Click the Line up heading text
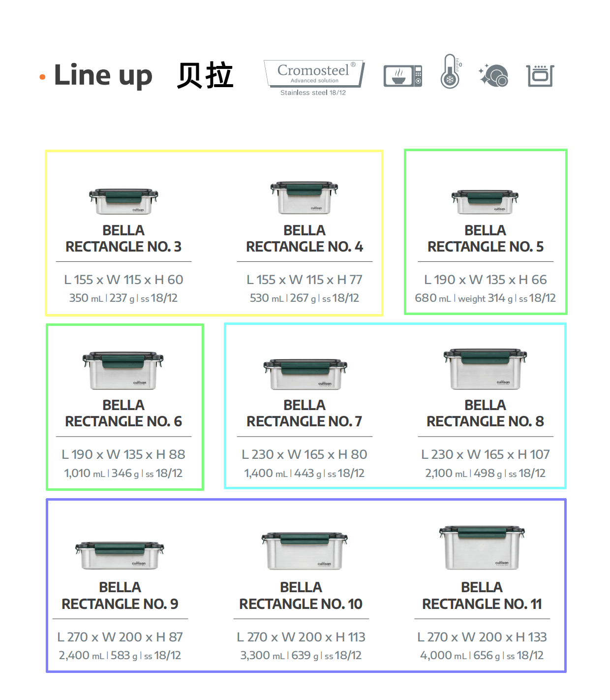Viewport: 610px width, 700px height. (x=103, y=75)
